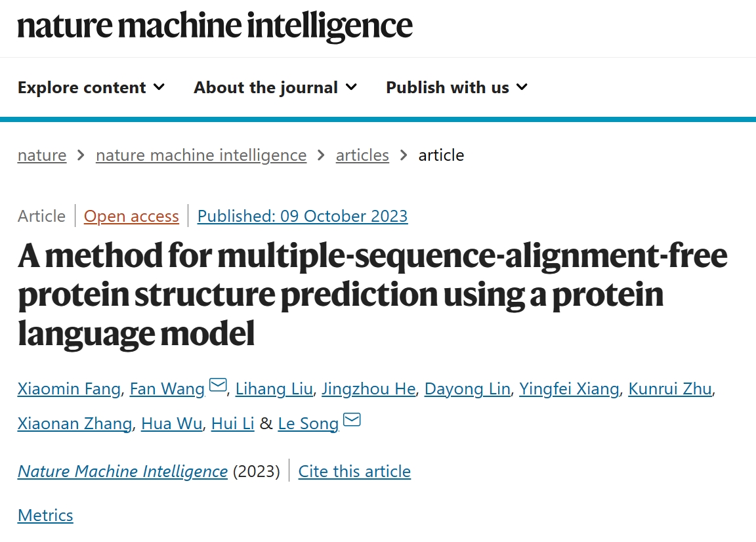This screenshot has height=542, width=756.
Task: Click author name Yingfei Xiang
Action: (x=569, y=389)
